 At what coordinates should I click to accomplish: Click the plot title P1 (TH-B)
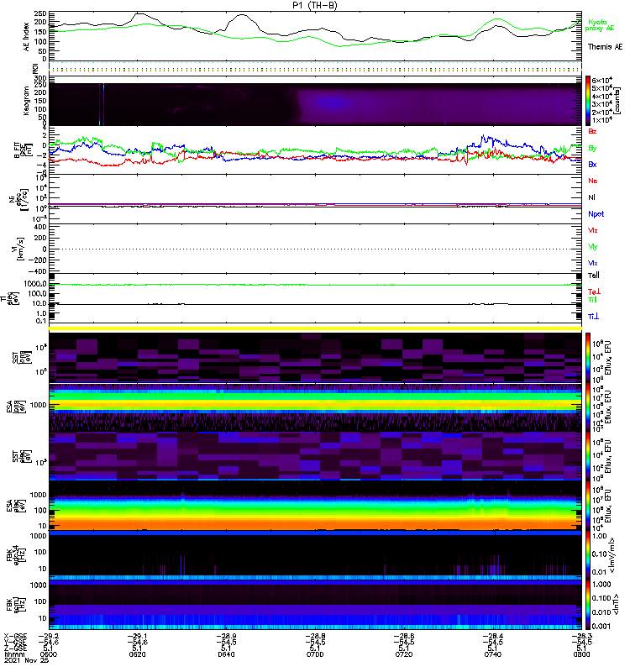pos(315,5)
